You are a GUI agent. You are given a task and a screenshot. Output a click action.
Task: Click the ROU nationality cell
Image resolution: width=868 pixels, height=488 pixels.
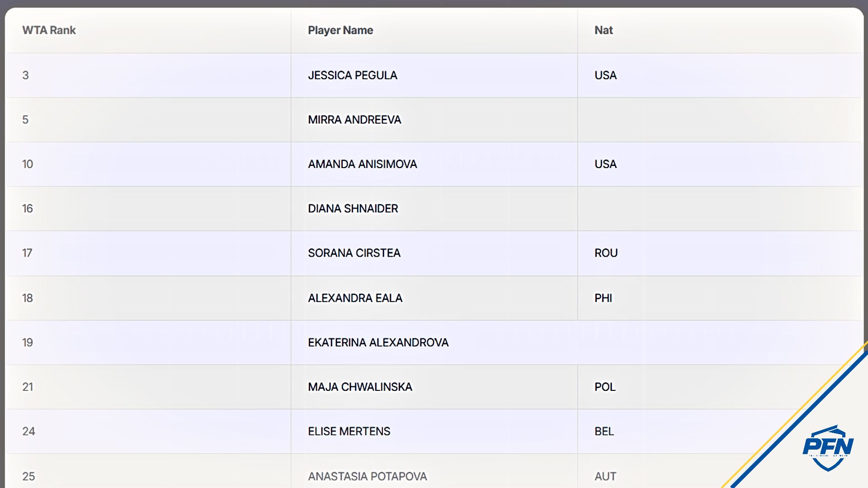tap(606, 253)
